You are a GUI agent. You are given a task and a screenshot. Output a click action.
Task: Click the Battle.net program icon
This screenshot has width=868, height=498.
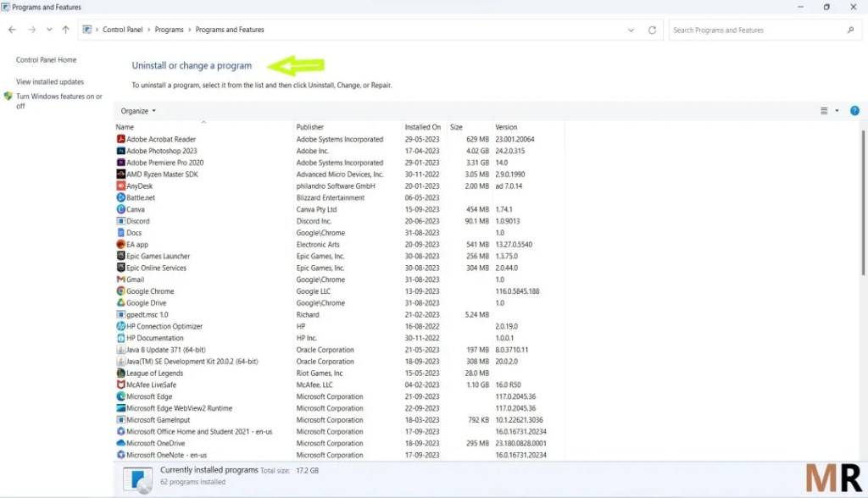point(120,197)
